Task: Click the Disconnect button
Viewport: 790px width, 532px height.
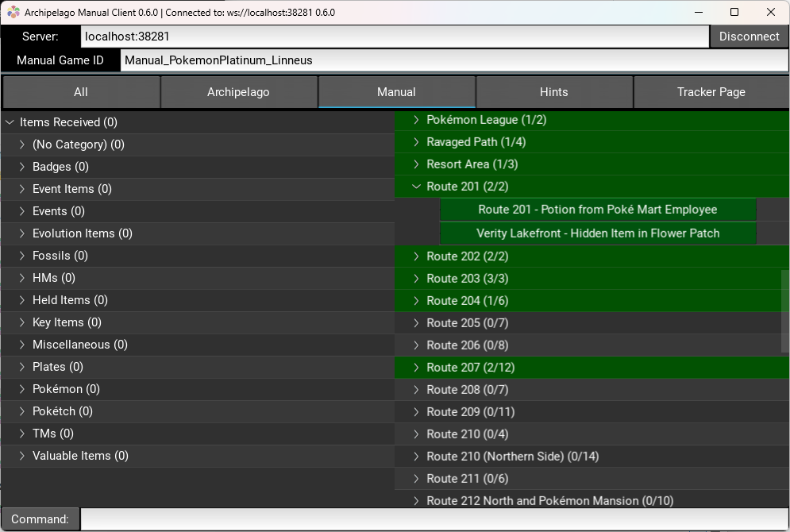Action: pyautogui.click(x=749, y=37)
